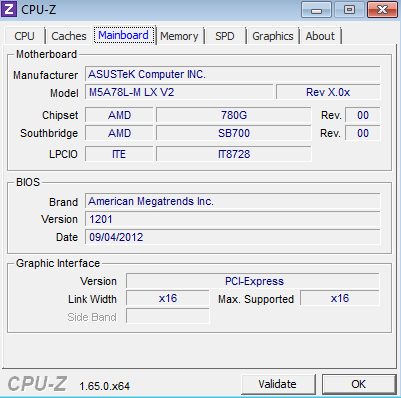Click the Chipset Rev. 00 value
The height and width of the screenshot is (398, 401).
tap(363, 115)
